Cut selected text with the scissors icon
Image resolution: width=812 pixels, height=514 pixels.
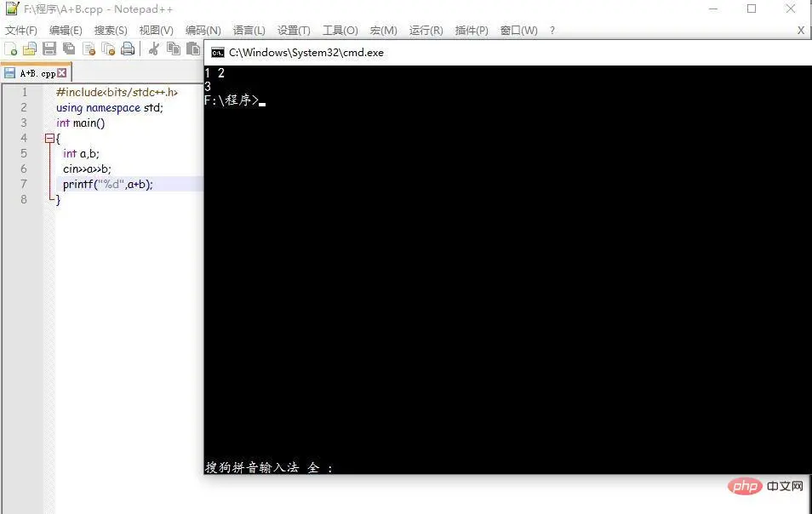tap(153, 49)
